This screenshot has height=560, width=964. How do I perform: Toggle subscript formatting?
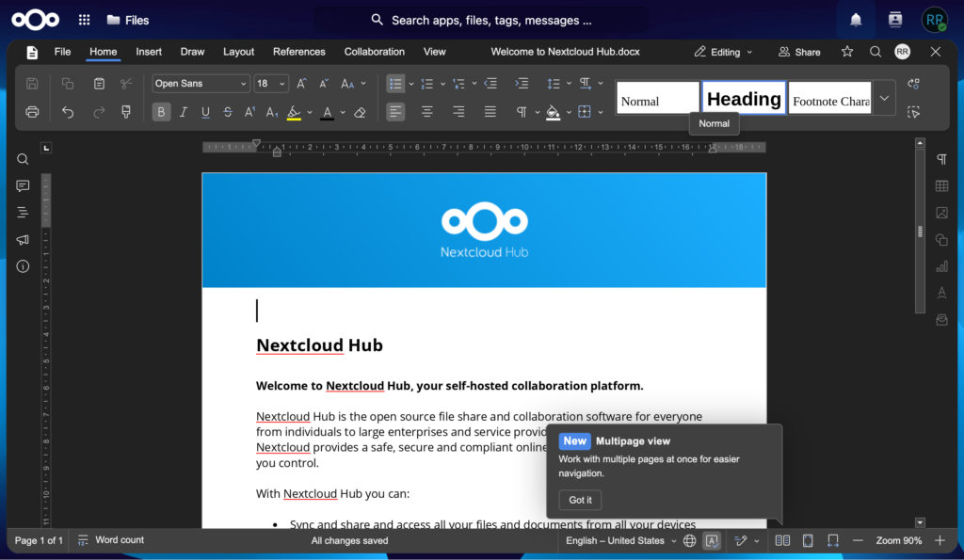point(272,112)
